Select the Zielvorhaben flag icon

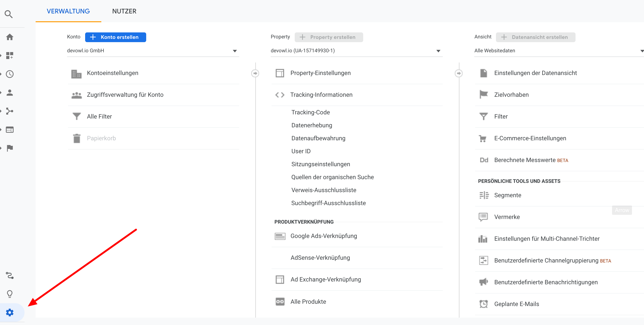(x=483, y=95)
